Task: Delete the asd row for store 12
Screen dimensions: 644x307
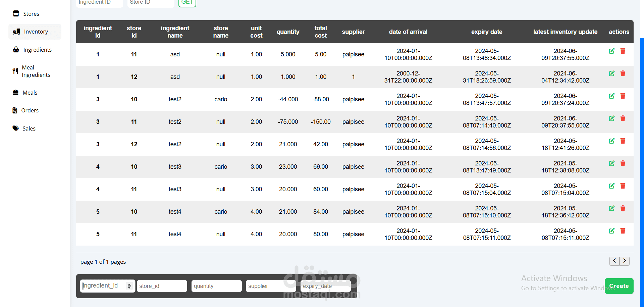Action: pyautogui.click(x=623, y=73)
